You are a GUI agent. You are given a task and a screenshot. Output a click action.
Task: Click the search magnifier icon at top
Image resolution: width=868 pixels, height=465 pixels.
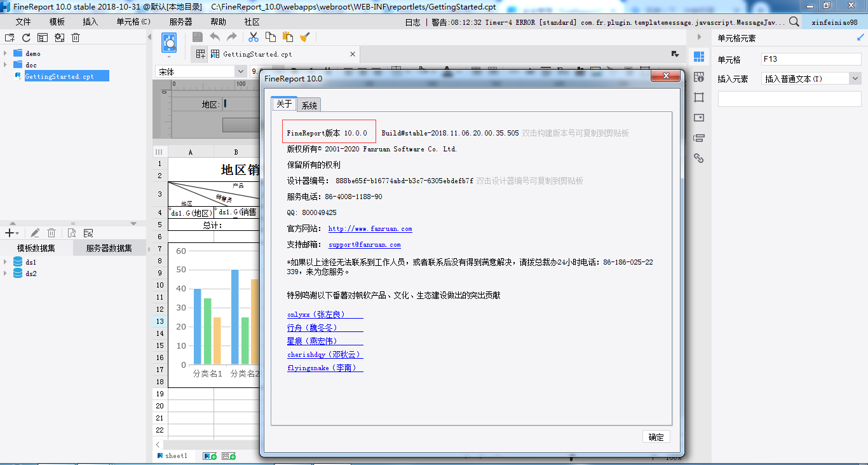coord(794,22)
